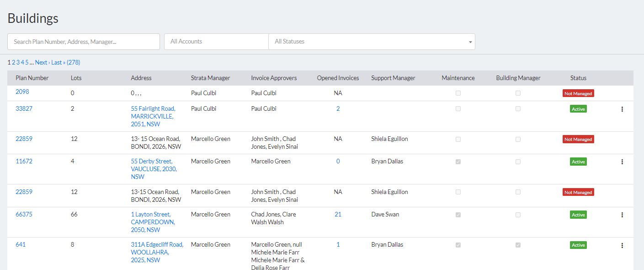The image size is (644, 270).
Task: Tick Building Manager checkbox for plan 11672
Action: (518, 162)
